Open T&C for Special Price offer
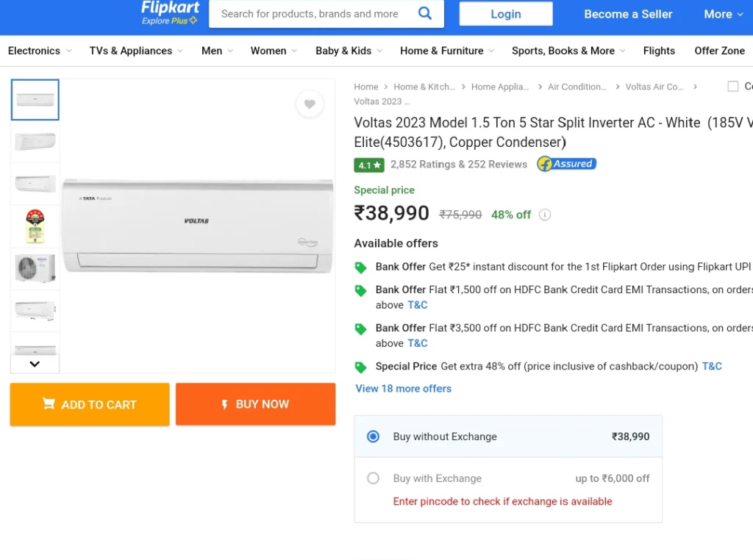This screenshot has height=560, width=753. [712, 367]
